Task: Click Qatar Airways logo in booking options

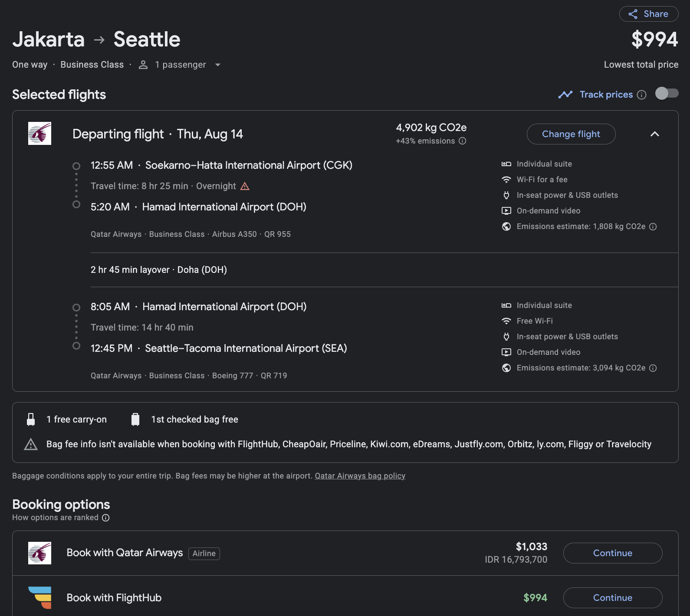Action: [39, 553]
